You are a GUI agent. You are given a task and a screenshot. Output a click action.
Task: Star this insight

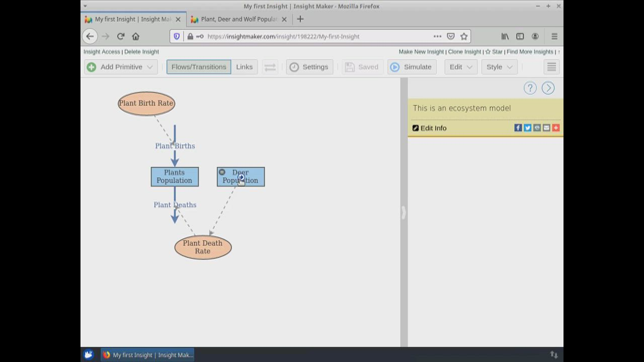[x=494, y=52]
